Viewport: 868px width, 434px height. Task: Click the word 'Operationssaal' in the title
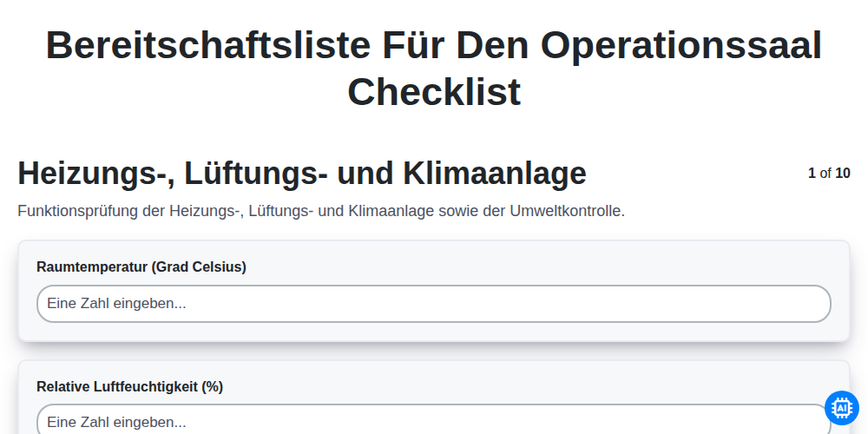[681, 45]
